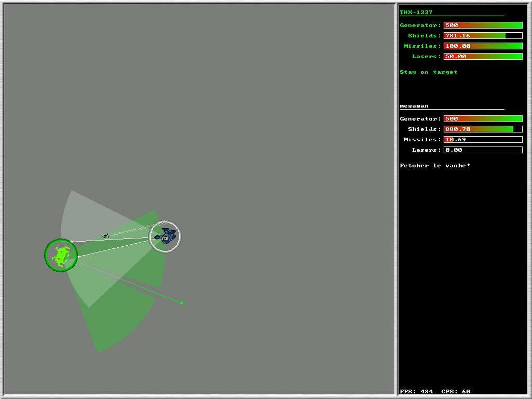Screen dimensions: 532x399
Task: Click megaman Lasers field showing 0.00
Action: click(483, 150)
